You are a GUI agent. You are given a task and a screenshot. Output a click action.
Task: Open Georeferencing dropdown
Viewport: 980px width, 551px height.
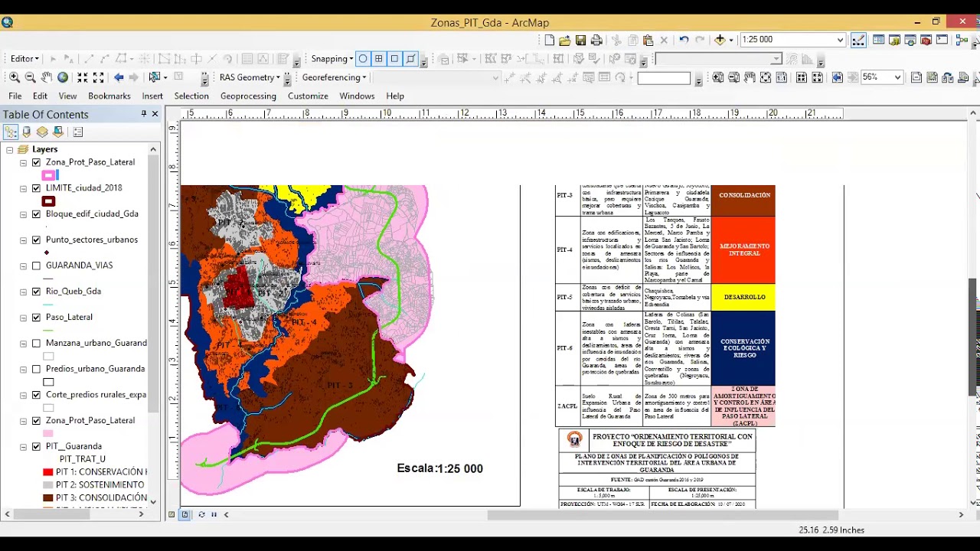[x=334, y=77]
